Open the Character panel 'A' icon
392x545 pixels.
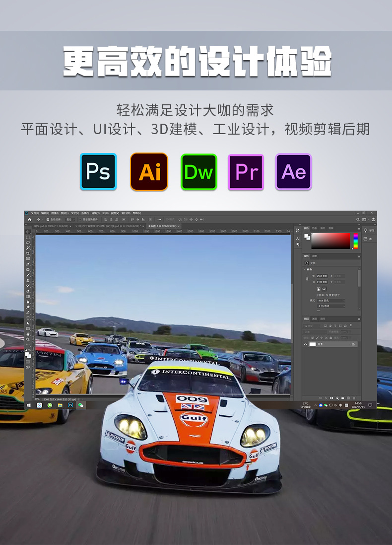click(x=298, y=239)
